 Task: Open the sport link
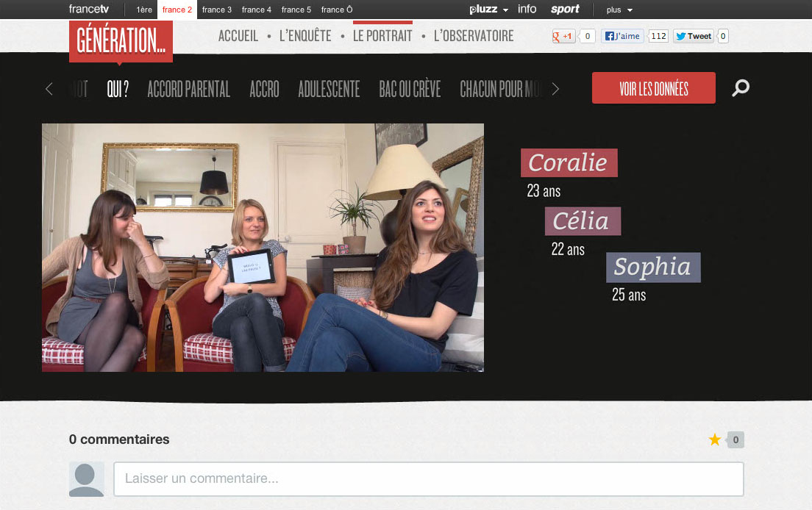tap(565, 10)
